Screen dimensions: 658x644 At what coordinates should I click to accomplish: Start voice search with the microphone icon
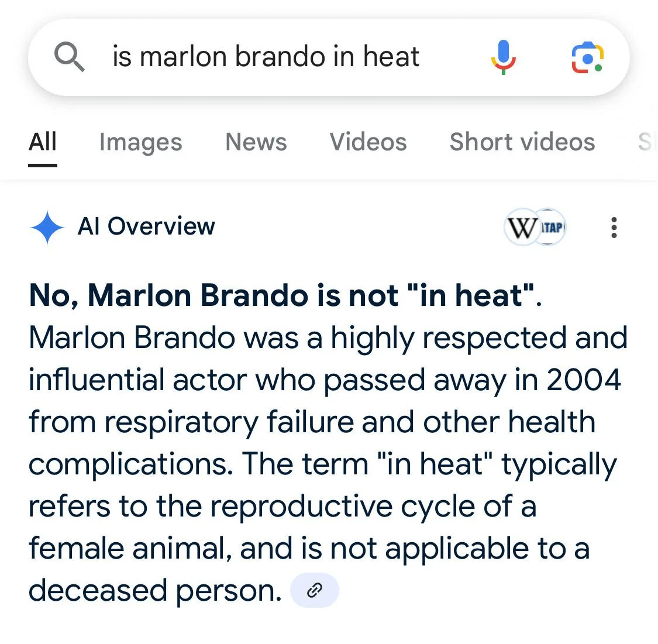coord(504,57)
